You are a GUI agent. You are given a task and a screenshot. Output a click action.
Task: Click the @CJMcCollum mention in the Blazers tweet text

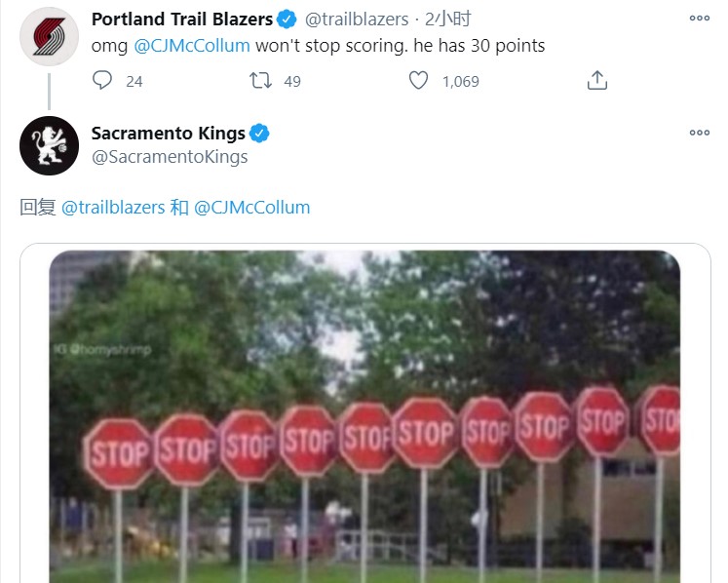[191, 46]
